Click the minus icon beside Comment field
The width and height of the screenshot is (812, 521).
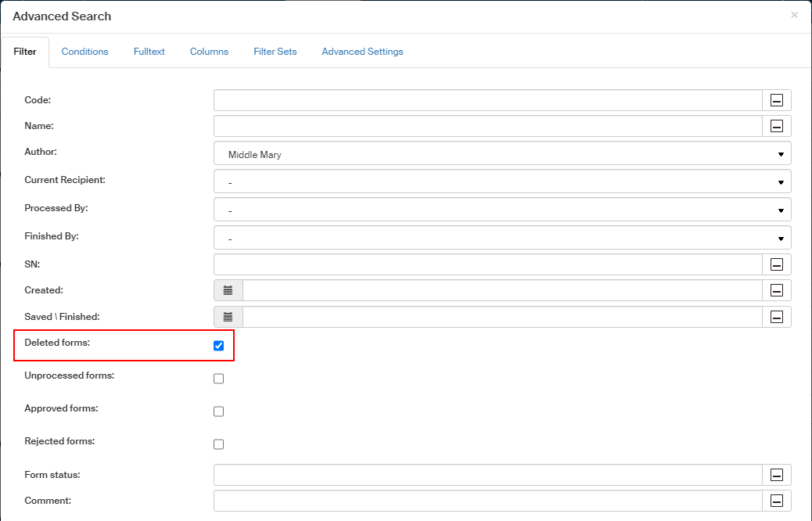[777, 501]
